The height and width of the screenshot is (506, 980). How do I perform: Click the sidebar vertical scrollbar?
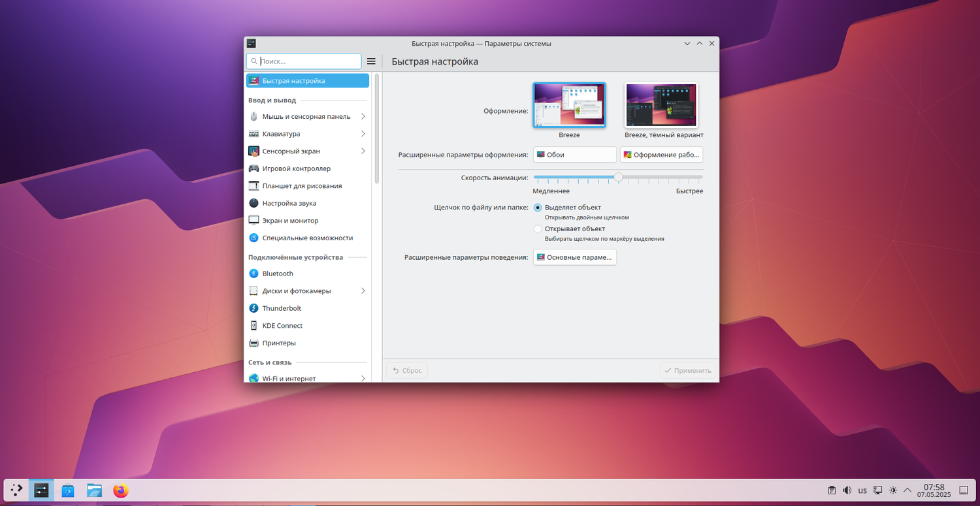point(377,129)
